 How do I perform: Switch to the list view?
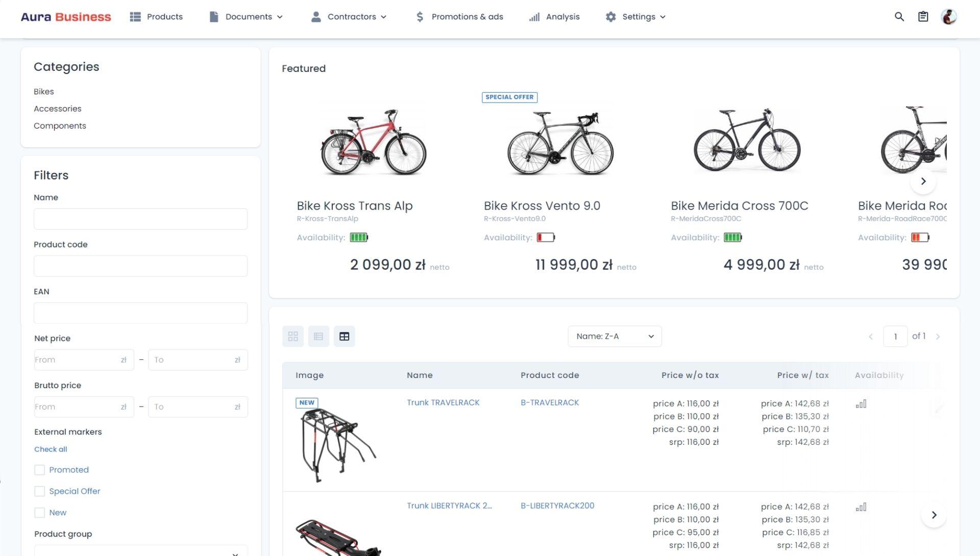(x=318, y=336)
